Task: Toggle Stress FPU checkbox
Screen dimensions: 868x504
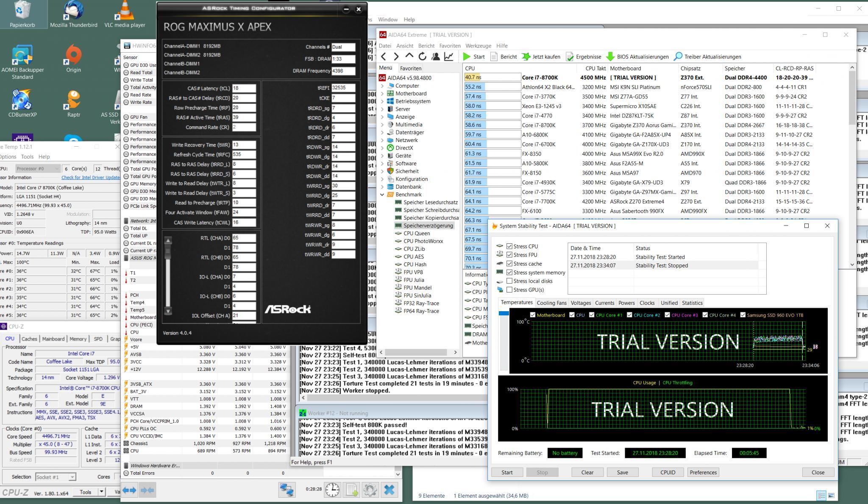Action: pos(509,255)
